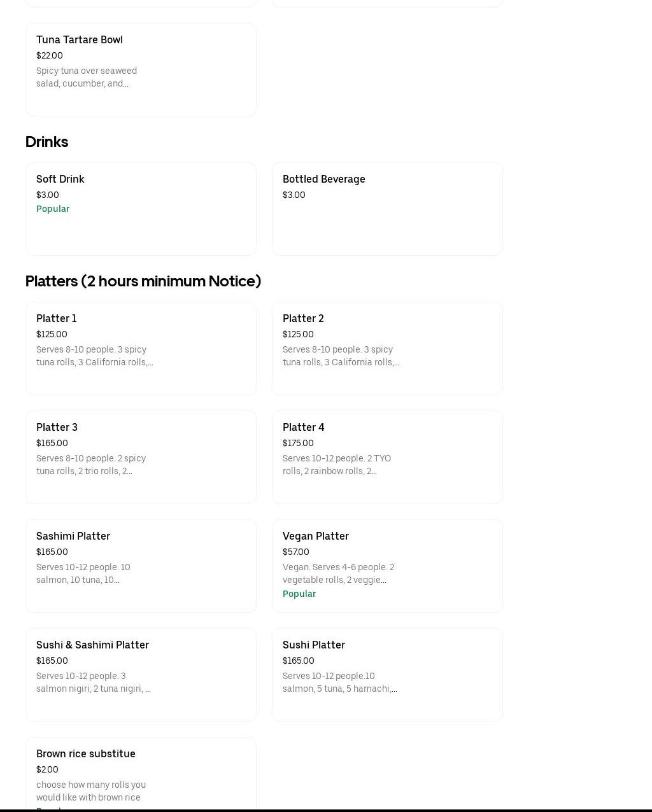Add the Brown rice substitue option
Screen dimensions: 652x812
point(141,773)
